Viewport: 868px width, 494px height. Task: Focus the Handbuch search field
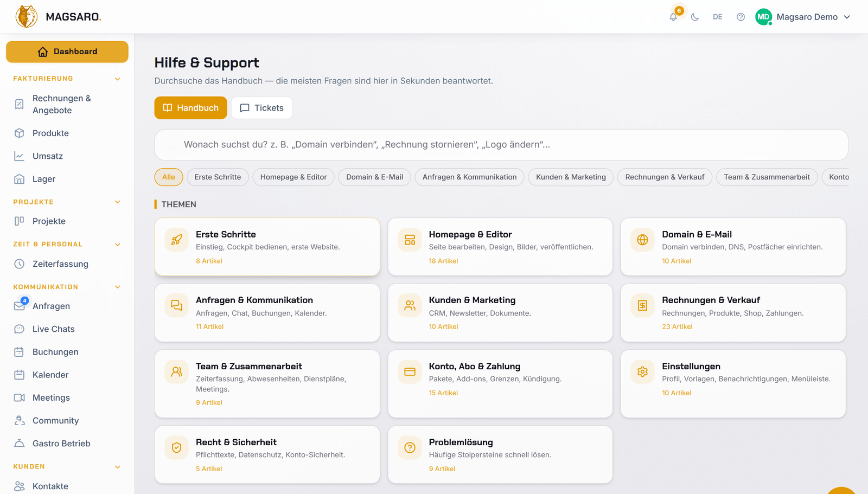[501, 145]
